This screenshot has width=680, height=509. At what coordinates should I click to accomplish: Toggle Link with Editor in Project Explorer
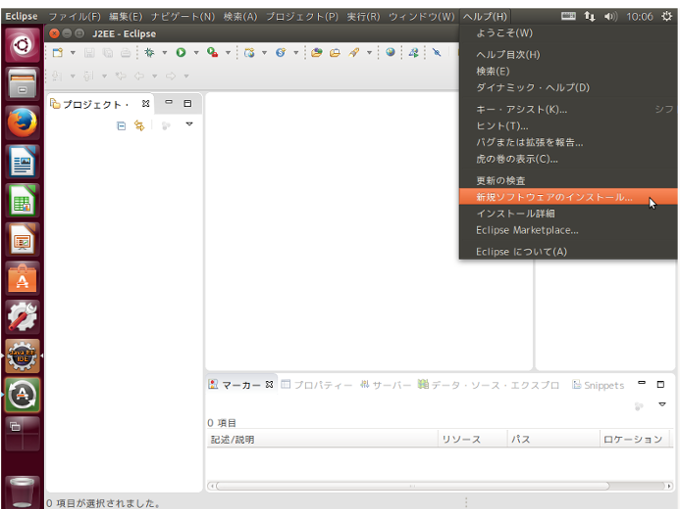tap(139, 126)
